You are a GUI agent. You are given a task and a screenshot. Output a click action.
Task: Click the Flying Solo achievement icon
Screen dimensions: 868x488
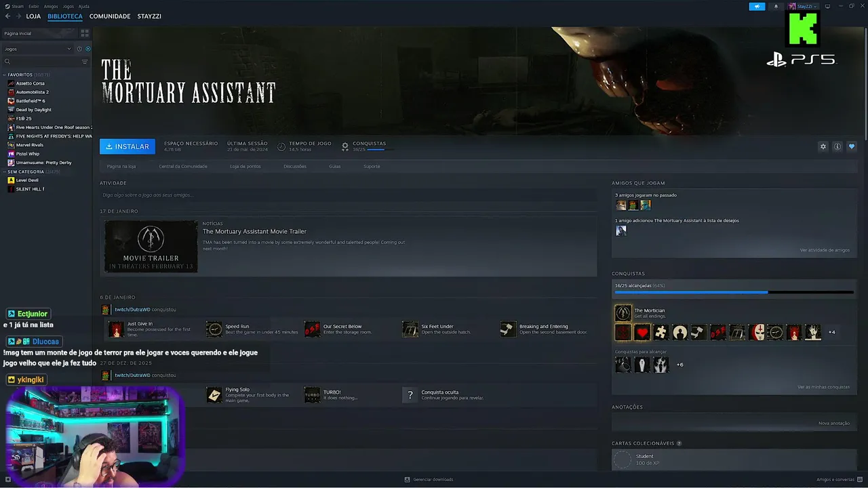coord(214,395)
